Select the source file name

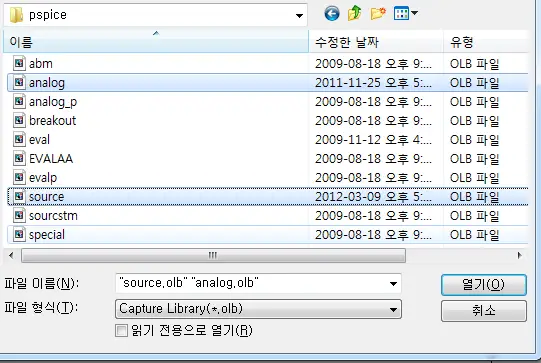click(x=46, y=197)
